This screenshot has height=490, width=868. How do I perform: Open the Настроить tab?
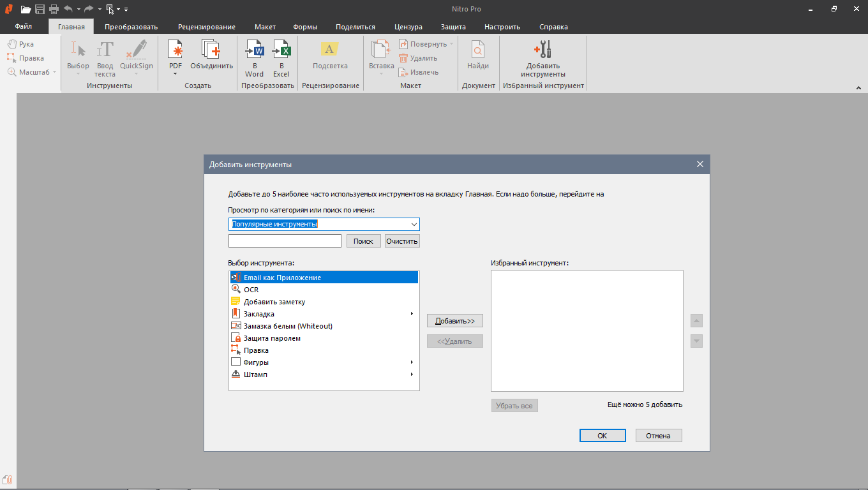[x=502, y=27]
